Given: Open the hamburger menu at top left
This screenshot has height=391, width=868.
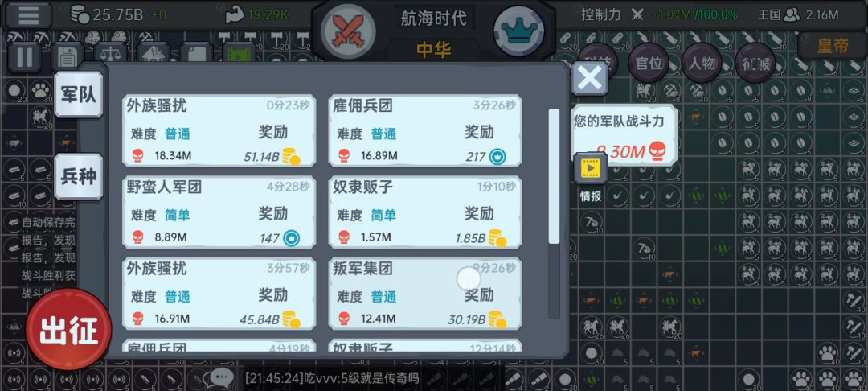Looking at the screenshot, I should (x=28, y=15).
